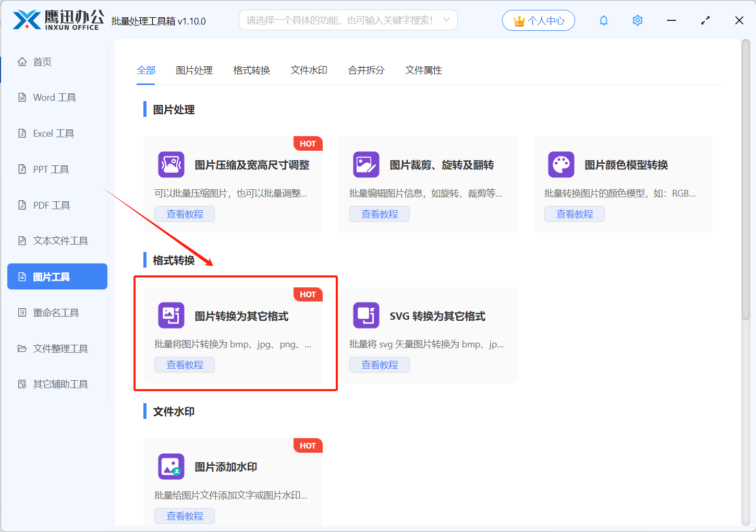Viewport: 756px width, 532px height.
Task: Select the 图片添加水印 tool icon
Action: [x=171, y=466]
